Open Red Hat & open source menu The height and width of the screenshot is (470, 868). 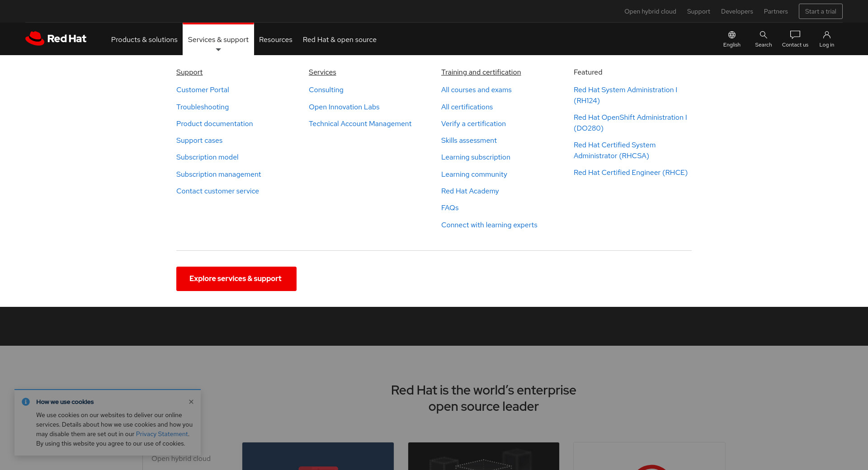(x=340, y=40)
